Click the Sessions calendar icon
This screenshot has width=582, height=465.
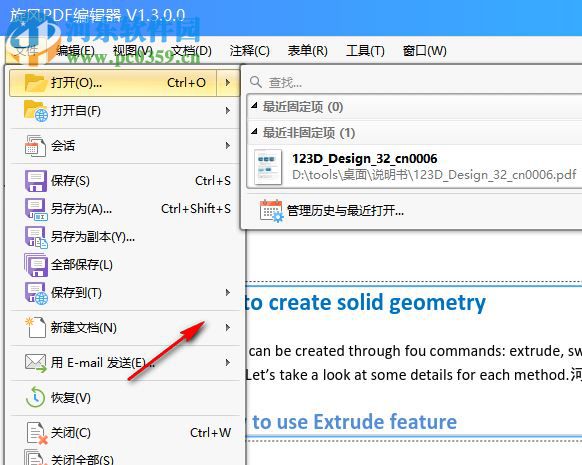pyautogui.click(x=35, y=146)
